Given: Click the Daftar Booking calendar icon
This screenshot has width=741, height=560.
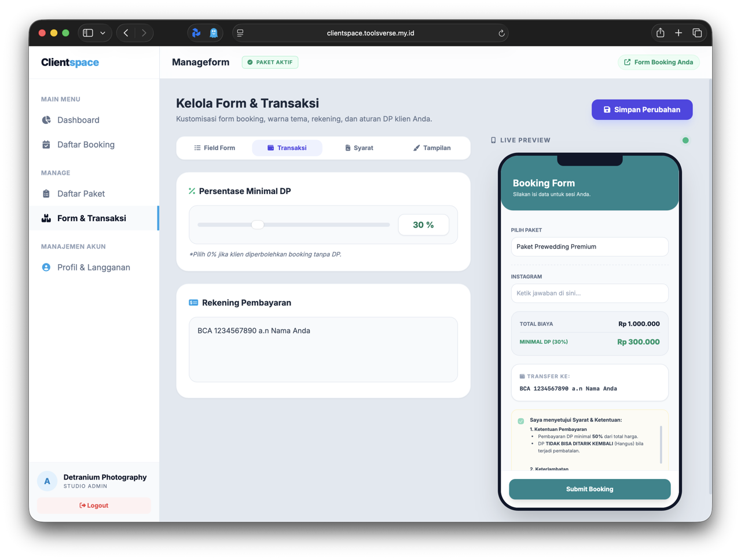Looking at the screenshot, I should 46,145.
